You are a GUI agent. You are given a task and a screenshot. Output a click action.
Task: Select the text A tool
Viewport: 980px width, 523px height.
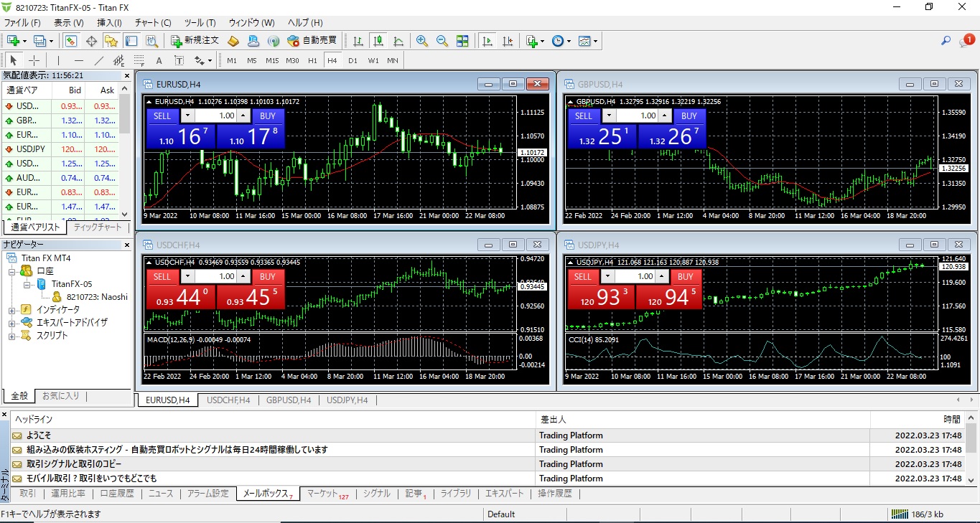[x=159, y=60]
